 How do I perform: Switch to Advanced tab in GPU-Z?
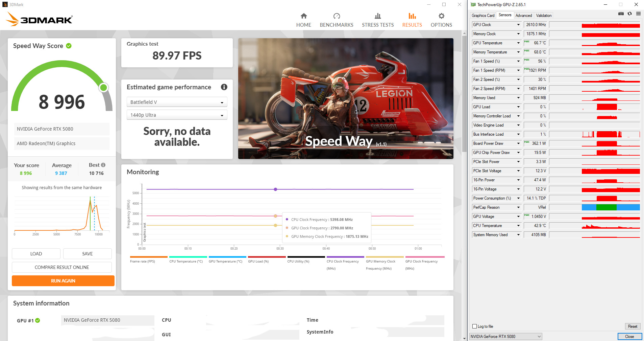coord(524,16)
